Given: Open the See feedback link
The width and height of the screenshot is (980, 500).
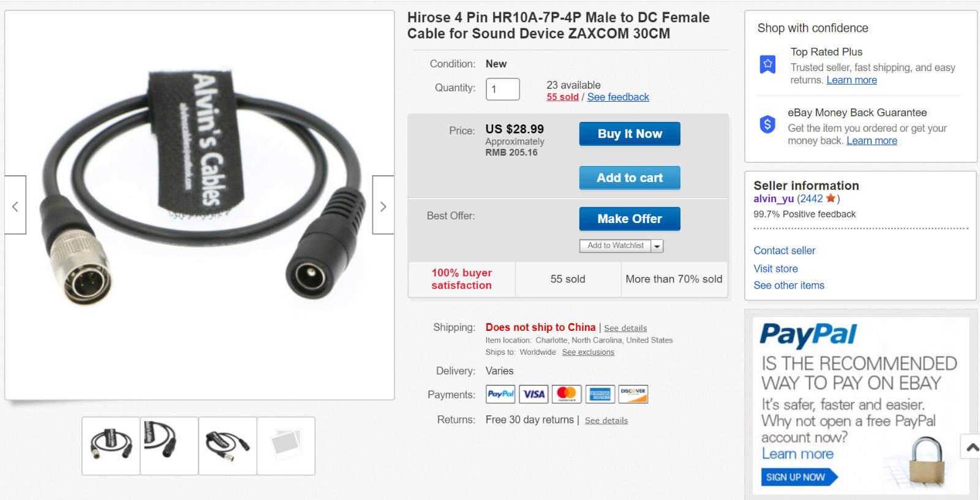Looking at the screenshot, I should [618, 97].
